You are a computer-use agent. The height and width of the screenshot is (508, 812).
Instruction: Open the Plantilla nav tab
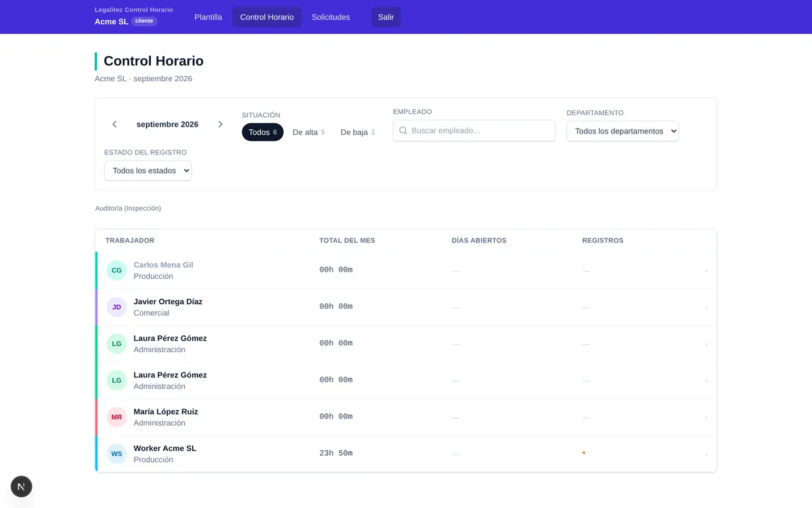(x=208, y=17)
